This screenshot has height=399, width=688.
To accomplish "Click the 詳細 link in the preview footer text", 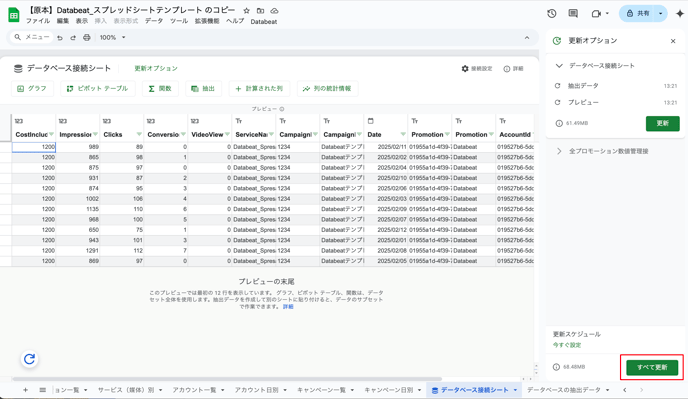I will tap(288, 307).
